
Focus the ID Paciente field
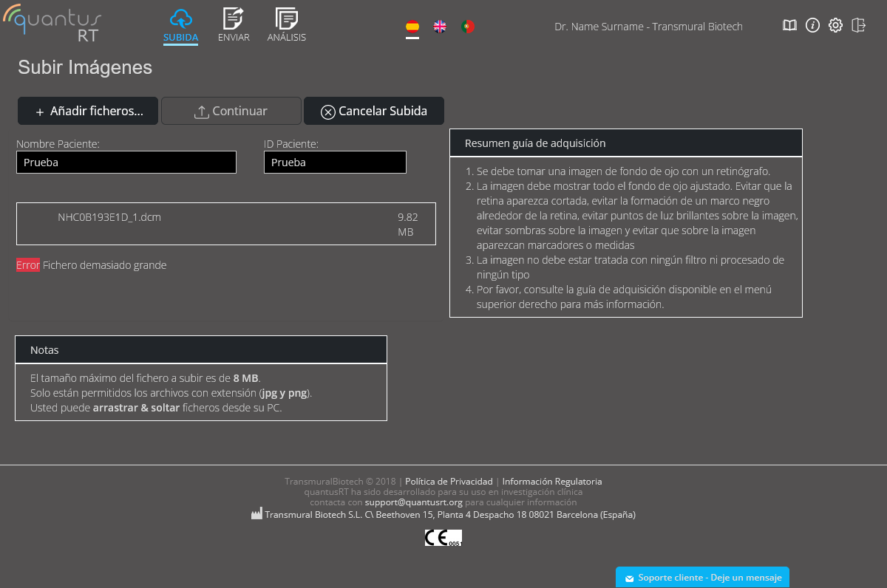335,163
